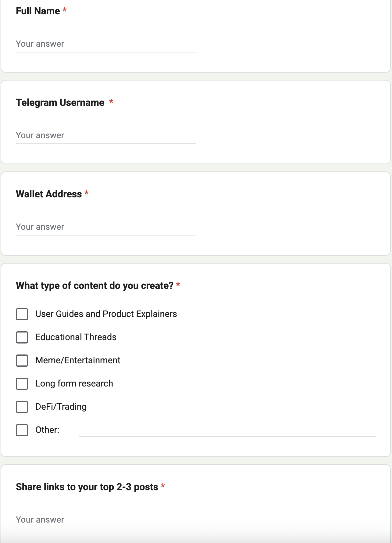Image resolution: width=392 pixels, height=543 pixels.
Task: Click the 'Meme/Entertainment' option label text
Action: pyautogui.click(x=78, y=360)
